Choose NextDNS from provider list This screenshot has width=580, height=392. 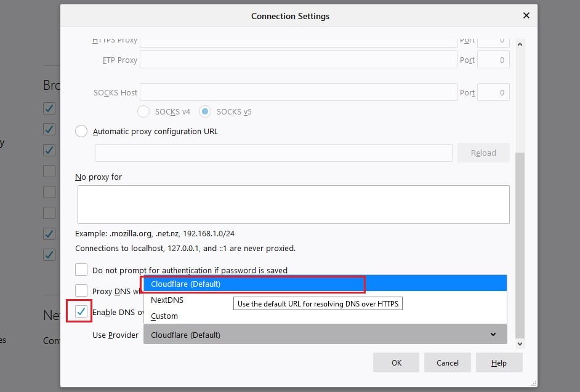pyautogui.click(x=167, y=300)
